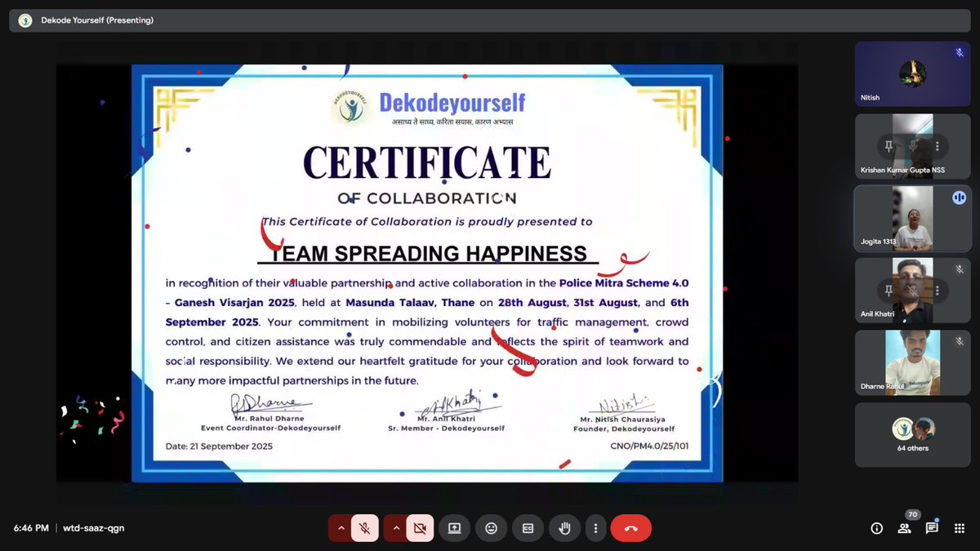Click 'Event Coordinator-Dekodeyourself' title text
Image resolution: width=980 pixels, height=551 pixels.
(271, 428)
